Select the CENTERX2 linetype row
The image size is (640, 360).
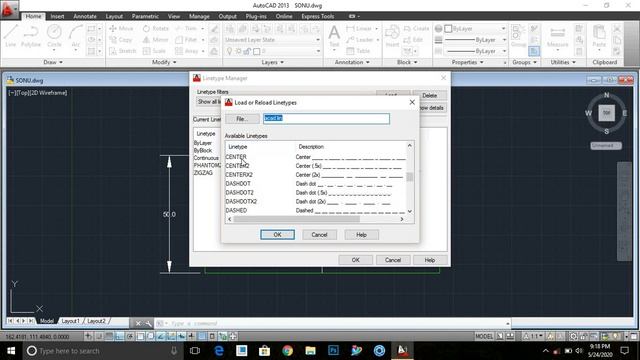316,175
